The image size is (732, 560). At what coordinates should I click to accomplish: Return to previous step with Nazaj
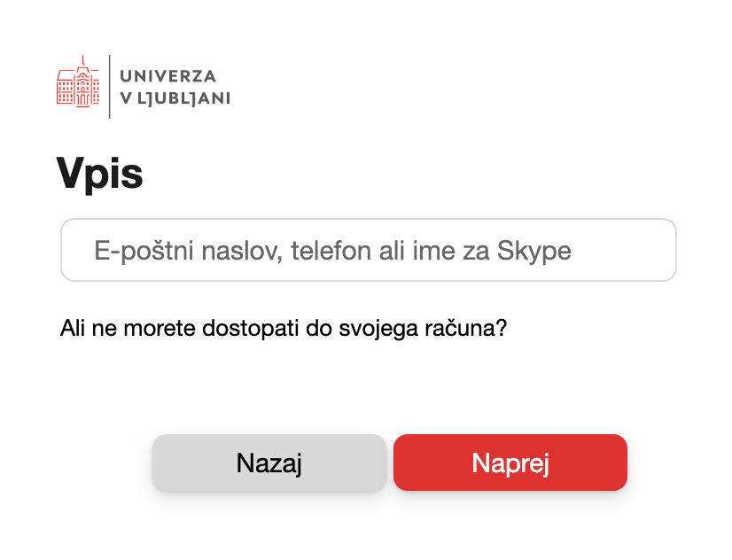click(x=269, y=463)
